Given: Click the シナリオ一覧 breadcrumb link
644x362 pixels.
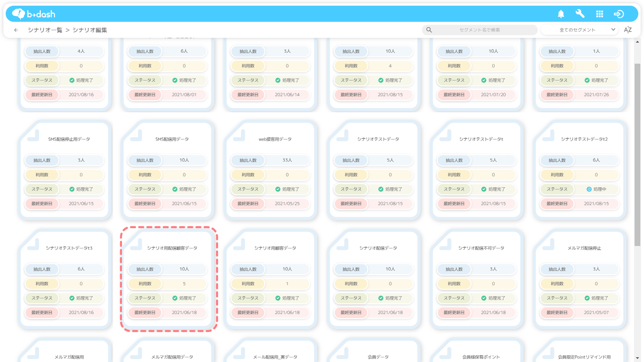Looking at the screenshot, I should pyautogui.click(x=45, y=30).
